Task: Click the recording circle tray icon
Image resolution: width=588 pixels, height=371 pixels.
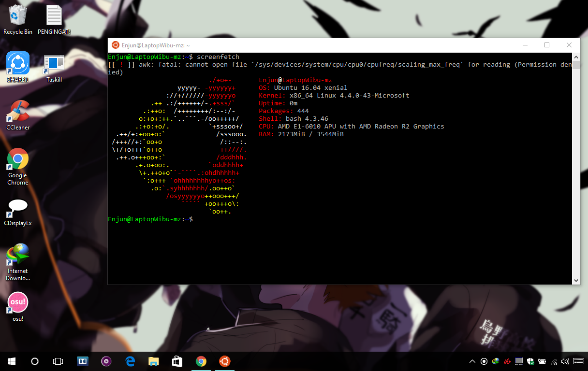Action: tap(484, 361)
